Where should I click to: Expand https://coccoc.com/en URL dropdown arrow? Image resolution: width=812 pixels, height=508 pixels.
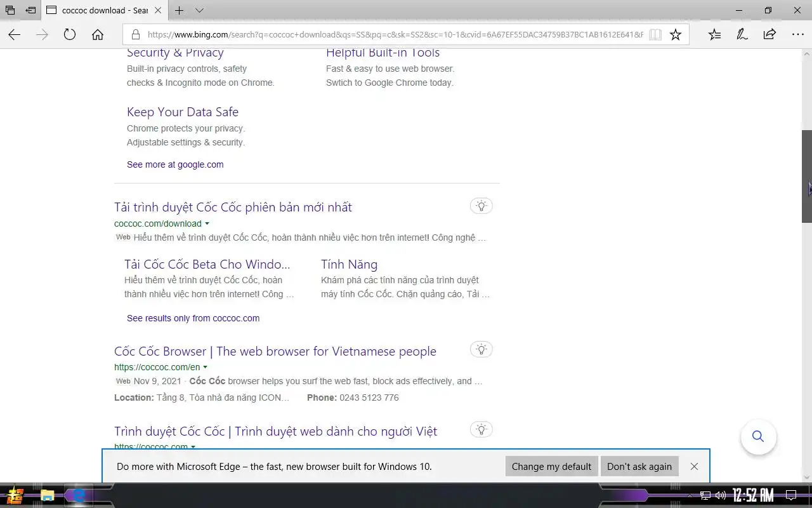pos(205,367)
